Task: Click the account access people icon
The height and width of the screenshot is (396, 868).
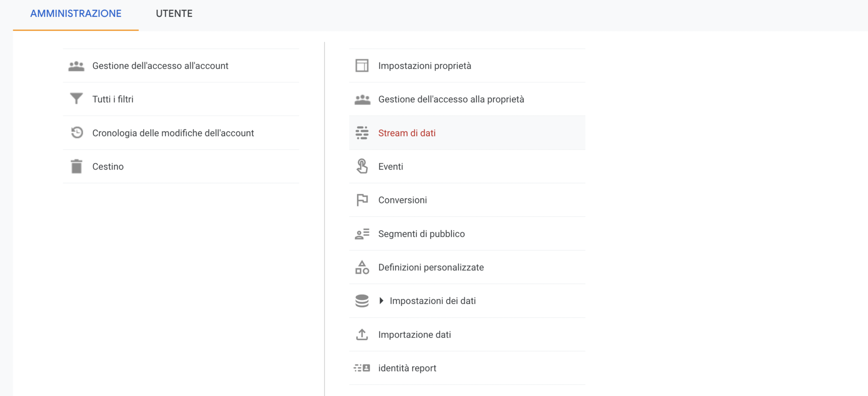Action: click(76, 66)
